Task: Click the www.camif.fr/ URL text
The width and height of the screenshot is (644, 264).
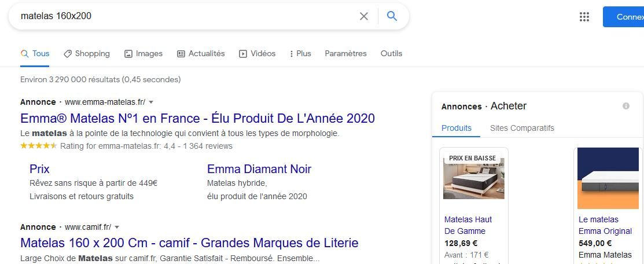Action: coord(88,227)
